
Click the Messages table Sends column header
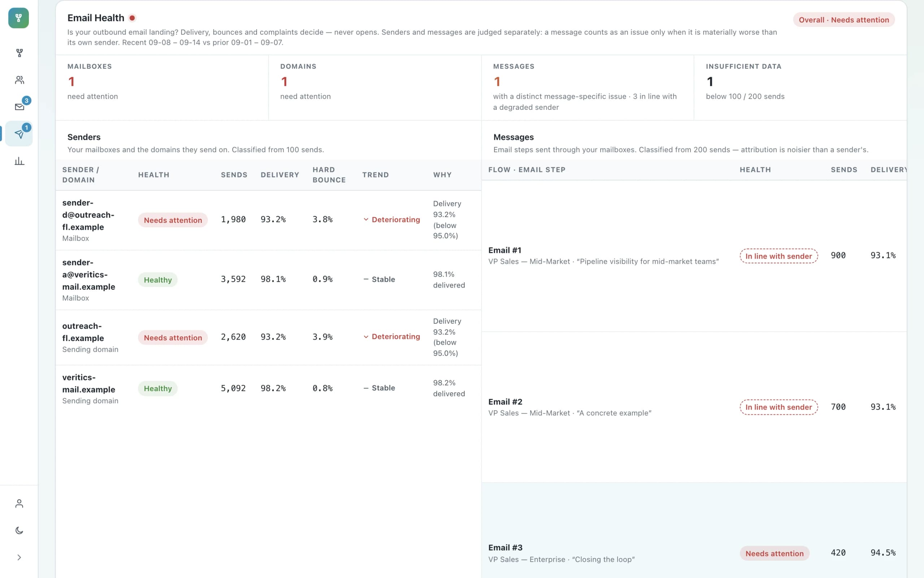click(844, 170)
